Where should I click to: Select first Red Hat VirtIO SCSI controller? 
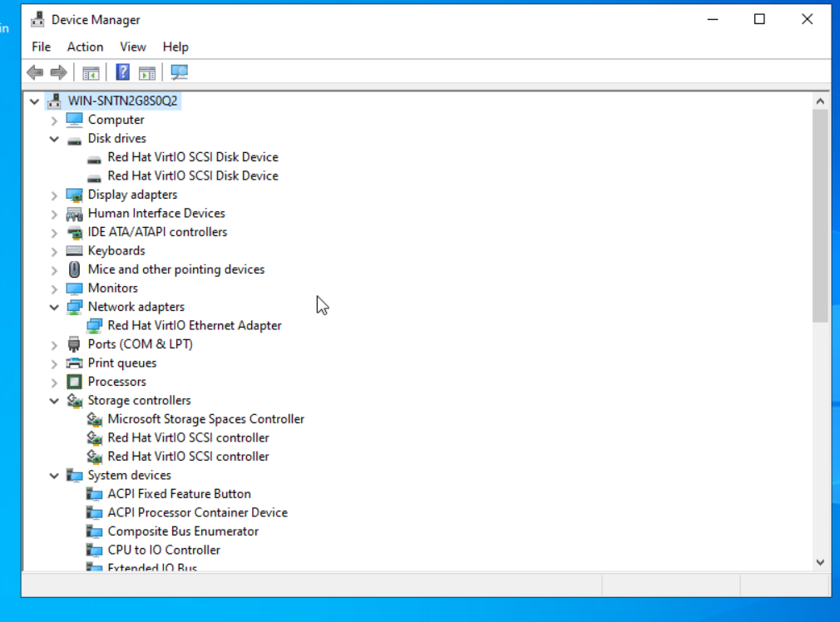[188, 437]
